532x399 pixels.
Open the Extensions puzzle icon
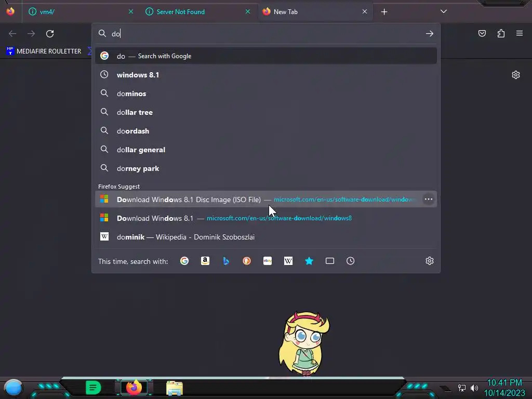(x=501, y=33)
